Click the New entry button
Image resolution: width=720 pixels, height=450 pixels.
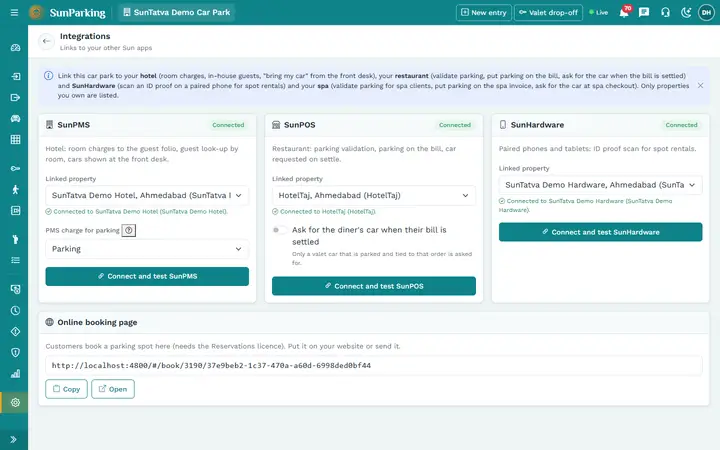484,12
